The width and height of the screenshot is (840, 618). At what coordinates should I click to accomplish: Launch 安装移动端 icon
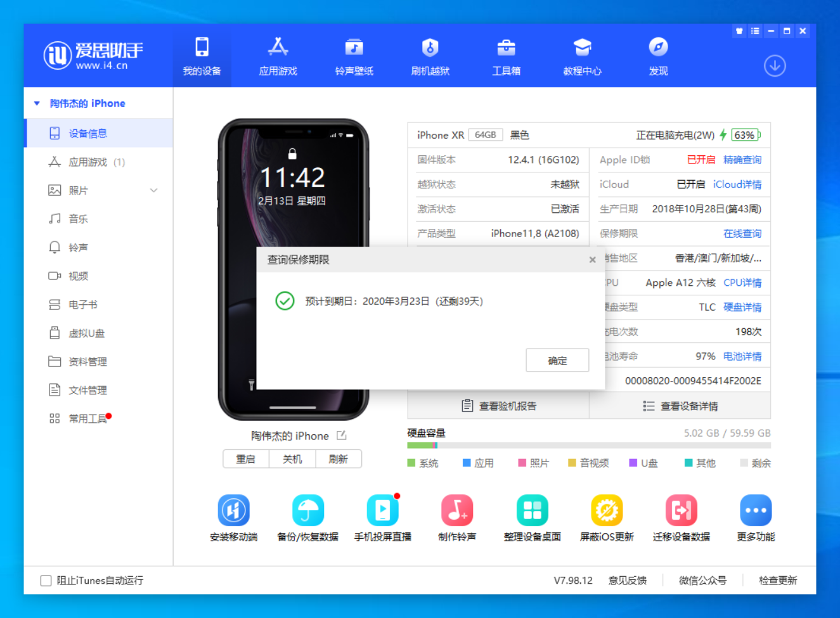pos(233,510)
